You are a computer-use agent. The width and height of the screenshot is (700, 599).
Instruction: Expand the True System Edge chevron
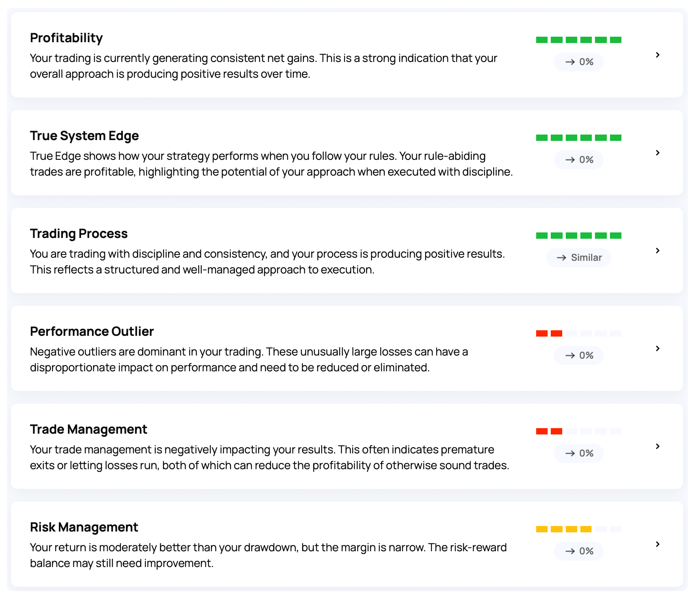click(657, 153)
